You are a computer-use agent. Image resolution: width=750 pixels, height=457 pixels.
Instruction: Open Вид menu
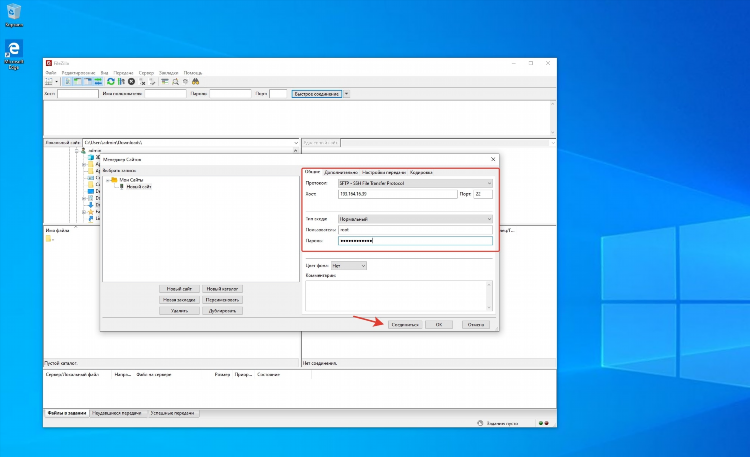click(104, 73)
